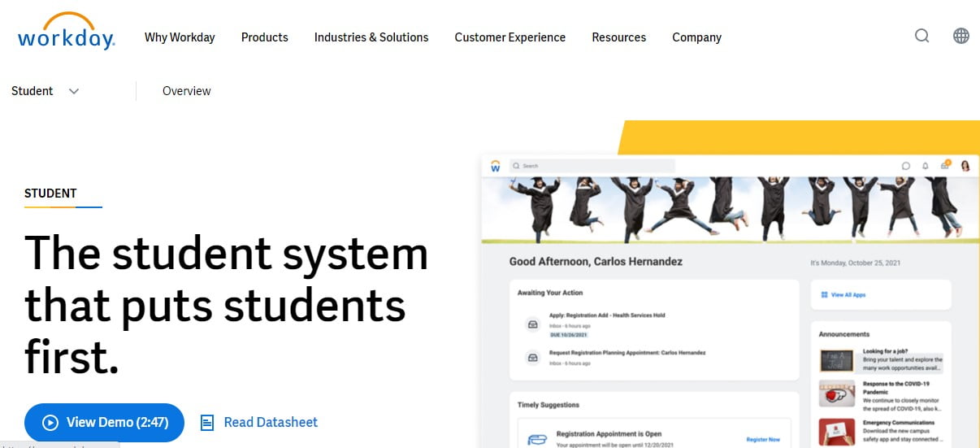Click the Registration Appointment is Open icon
The height and width of the screenshot is (448, 980).
[x=537, y=439]
